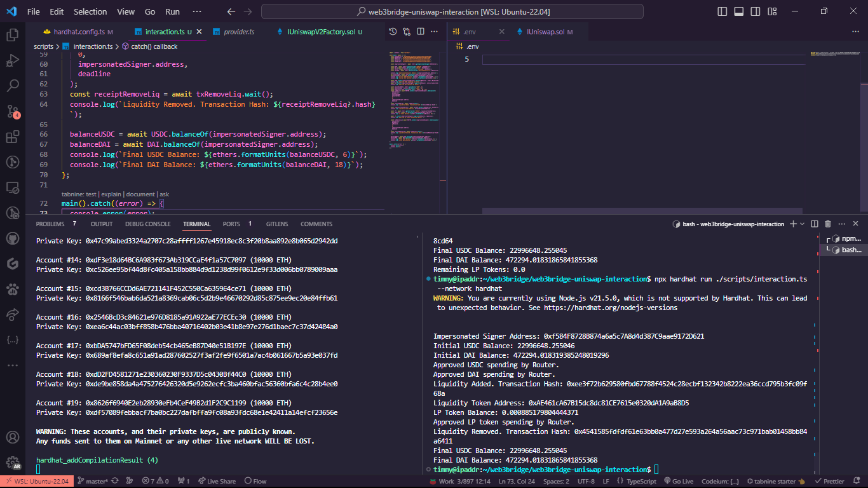Open the Extensions view
This screenshot has width=868, height=488.
(x=13, y=137)
